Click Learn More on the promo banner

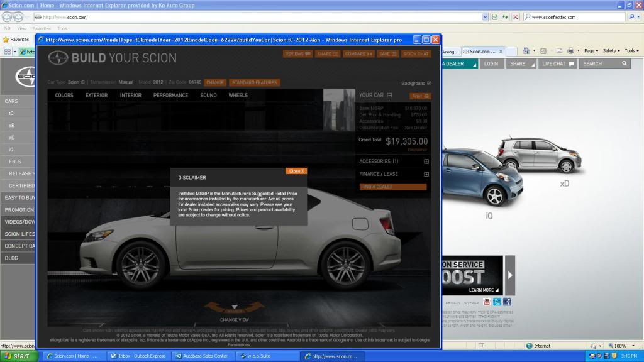(484, 290)
